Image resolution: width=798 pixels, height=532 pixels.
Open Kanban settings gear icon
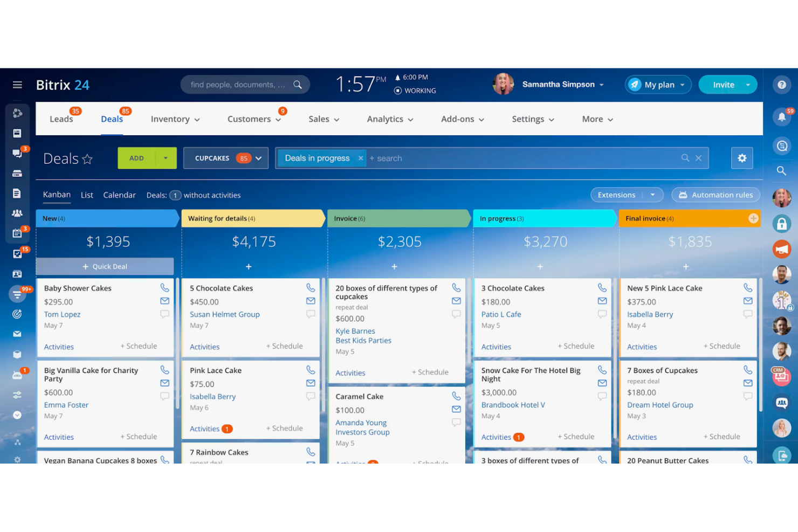742,158
